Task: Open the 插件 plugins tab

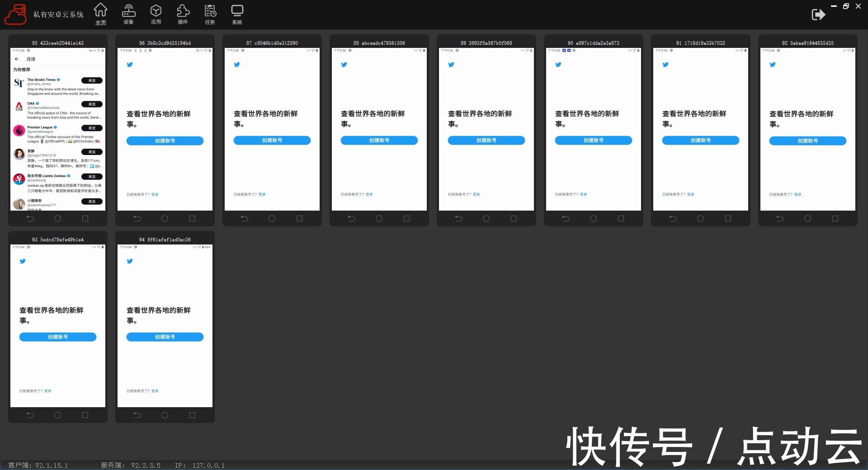Action: (183, 14)
